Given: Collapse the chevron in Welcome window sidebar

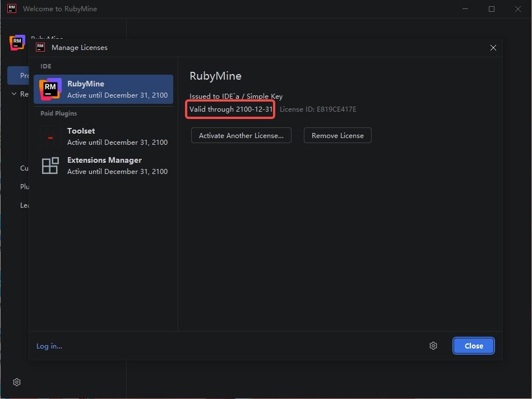Looking at the screenshot, I should click(14, 94).
